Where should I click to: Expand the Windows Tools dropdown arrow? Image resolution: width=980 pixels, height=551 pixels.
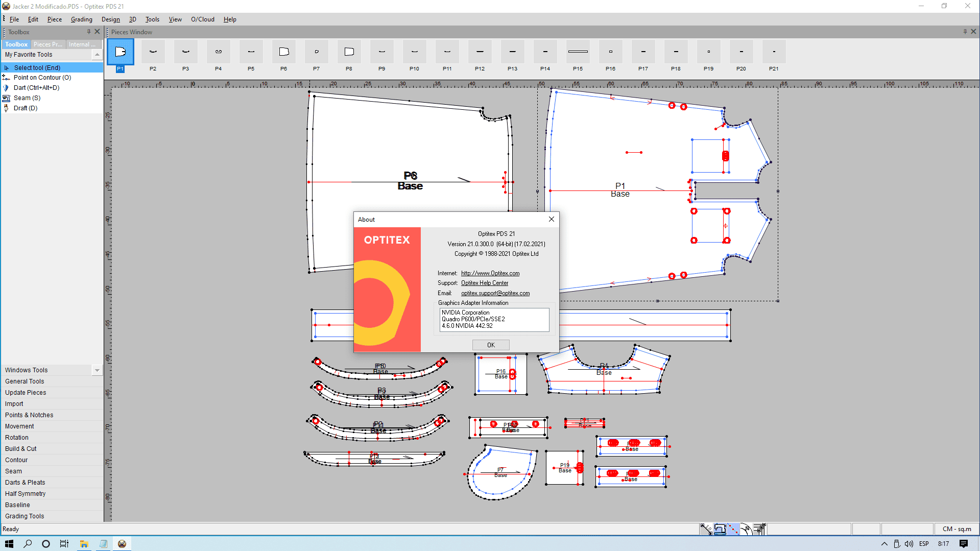click(97, 370)
